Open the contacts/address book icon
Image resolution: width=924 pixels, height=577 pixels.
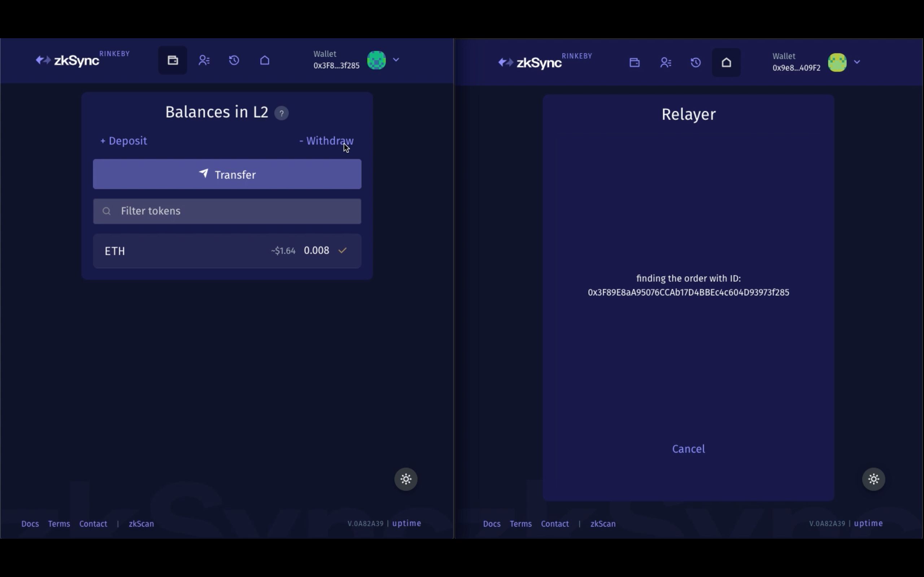pos(204,60)
